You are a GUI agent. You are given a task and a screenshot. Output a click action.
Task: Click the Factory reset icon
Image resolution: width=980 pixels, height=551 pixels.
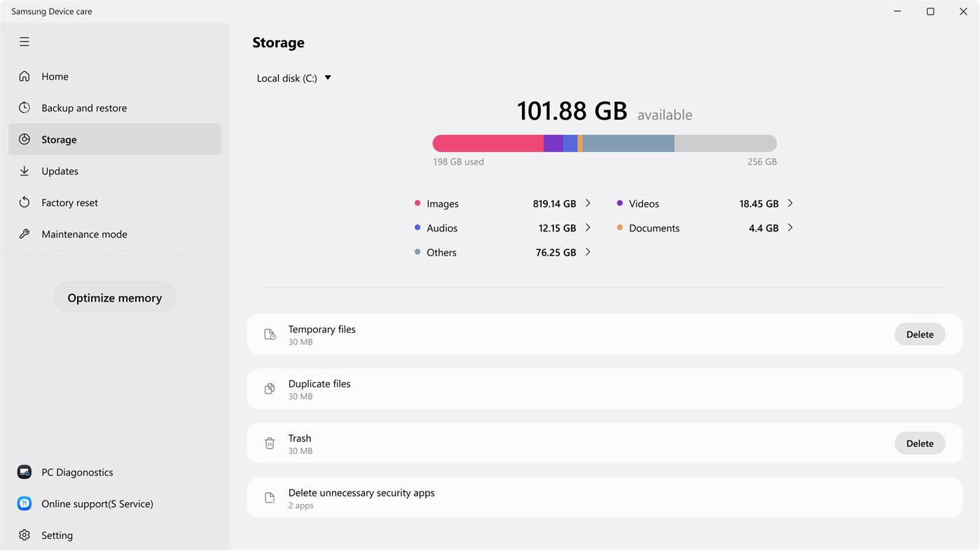pyautogui.click(x=25, y=202)
